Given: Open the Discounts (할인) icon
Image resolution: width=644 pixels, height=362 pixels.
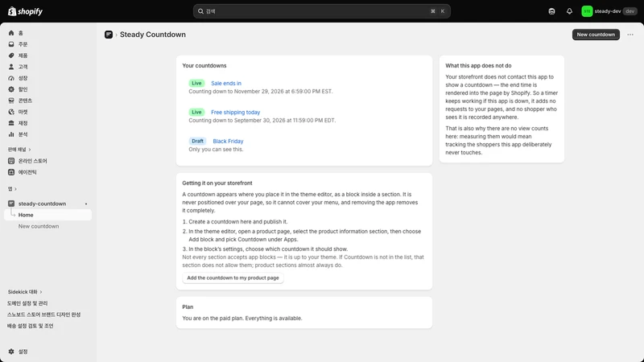Looking at the screenshot, I should tap(11, 89).
